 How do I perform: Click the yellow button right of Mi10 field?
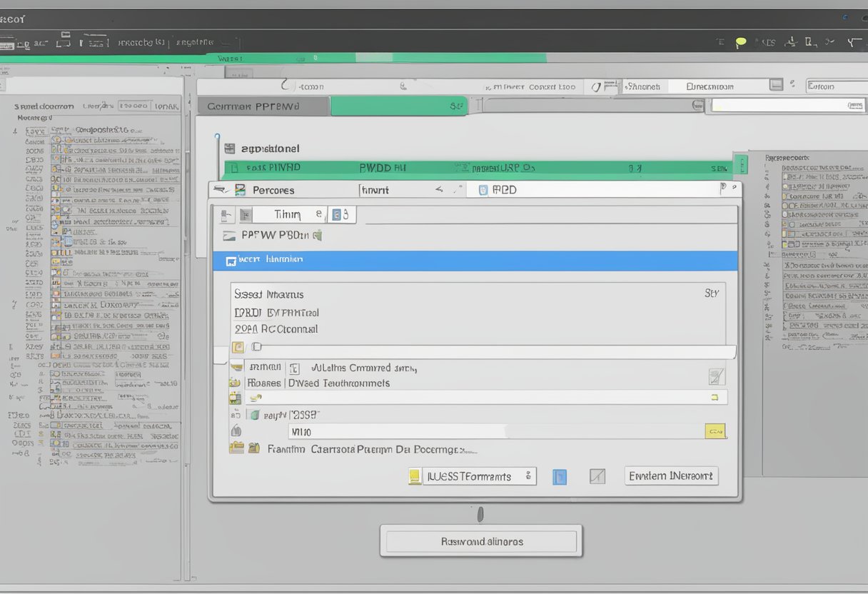715,431
